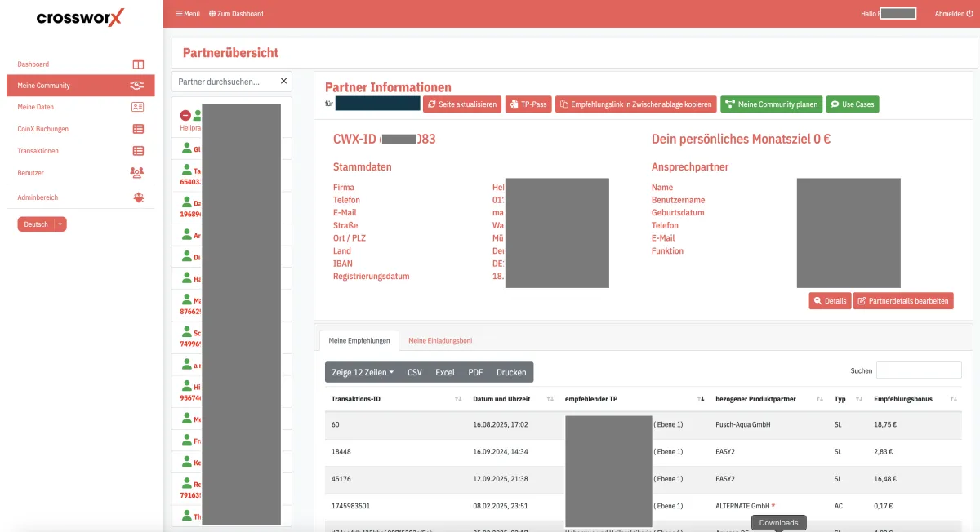This screenshot has height=532, width=980.
Task: Open the Zeige 12 Zeilen dropdown
Action: tap(363, 372)
